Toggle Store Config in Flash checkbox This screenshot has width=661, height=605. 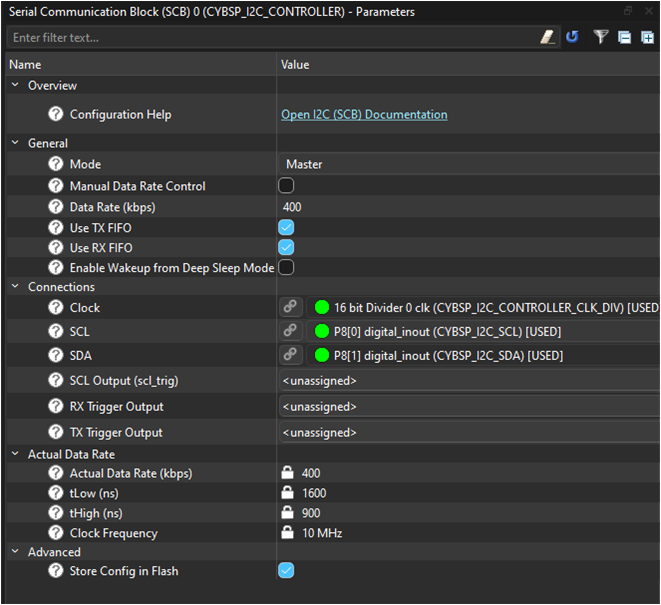pos(286,571)
